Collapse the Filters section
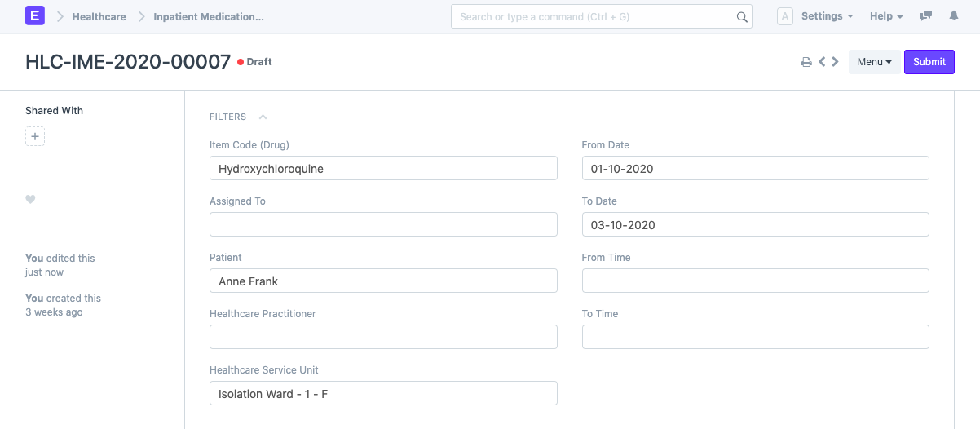 pyautogui.click(x=263, y=117)
